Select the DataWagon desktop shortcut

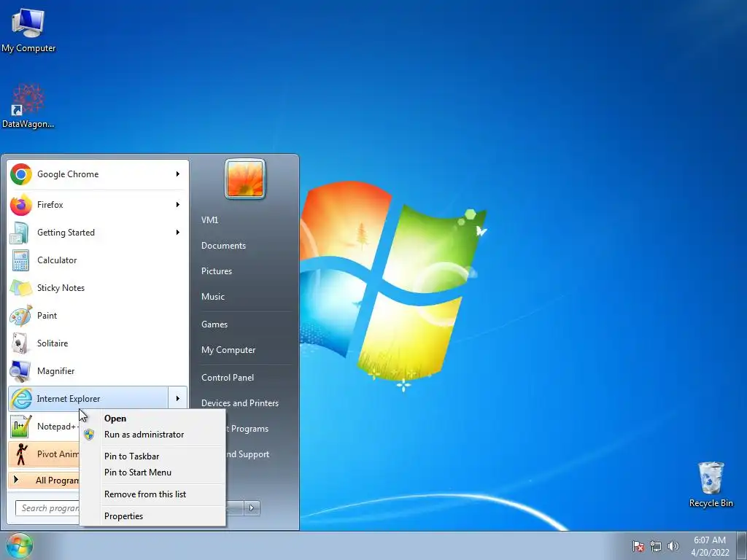pyautogui.click(x=28, y=106)
